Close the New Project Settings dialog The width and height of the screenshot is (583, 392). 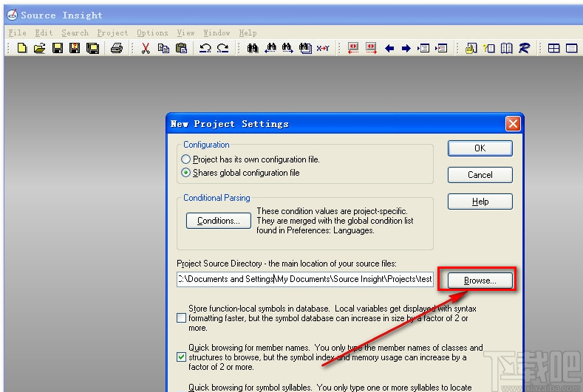tap(513, 124)
